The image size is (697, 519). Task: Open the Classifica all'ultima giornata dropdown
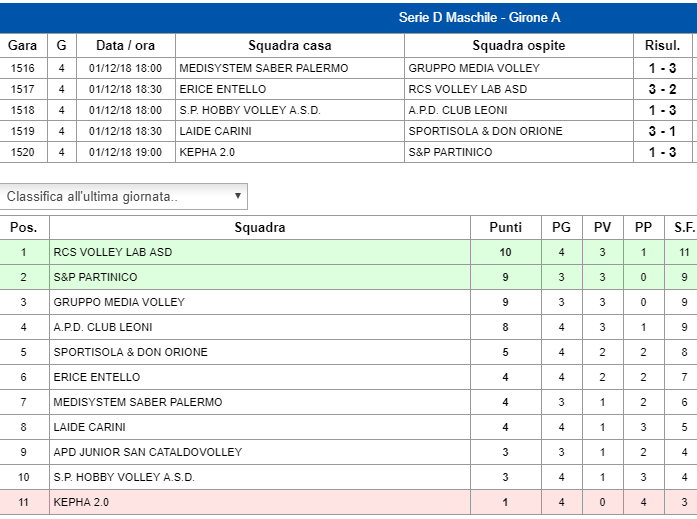tap(123, 196)
